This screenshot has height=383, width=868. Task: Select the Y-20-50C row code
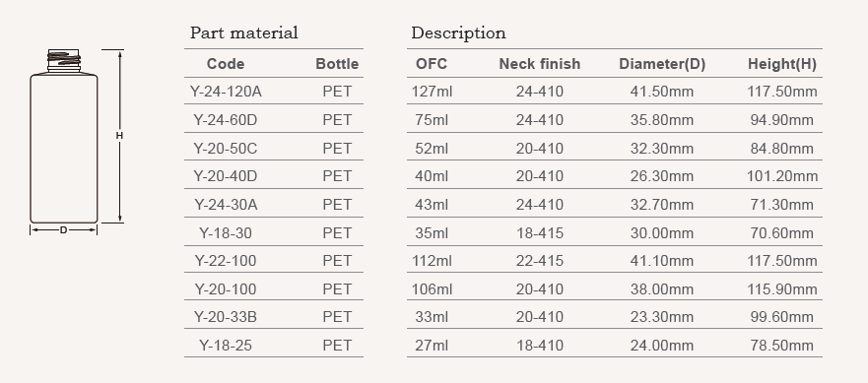pos(226,149)
